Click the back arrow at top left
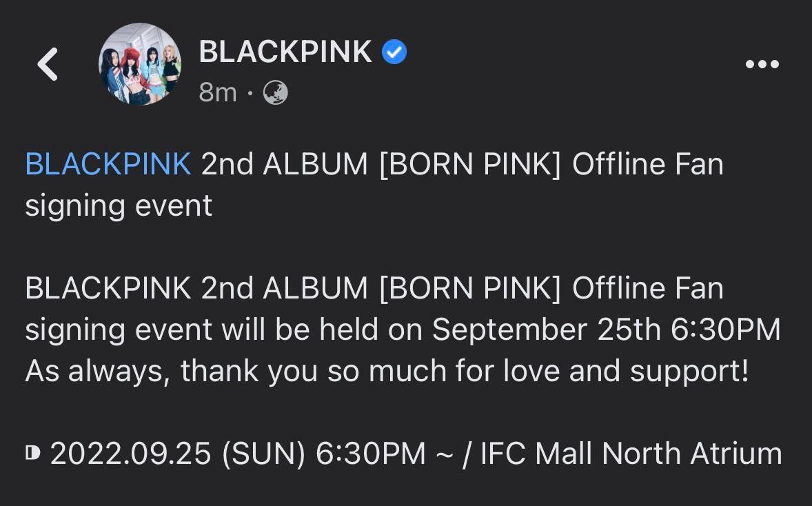This screenshot has width=812, height=506. pos(47,64)
